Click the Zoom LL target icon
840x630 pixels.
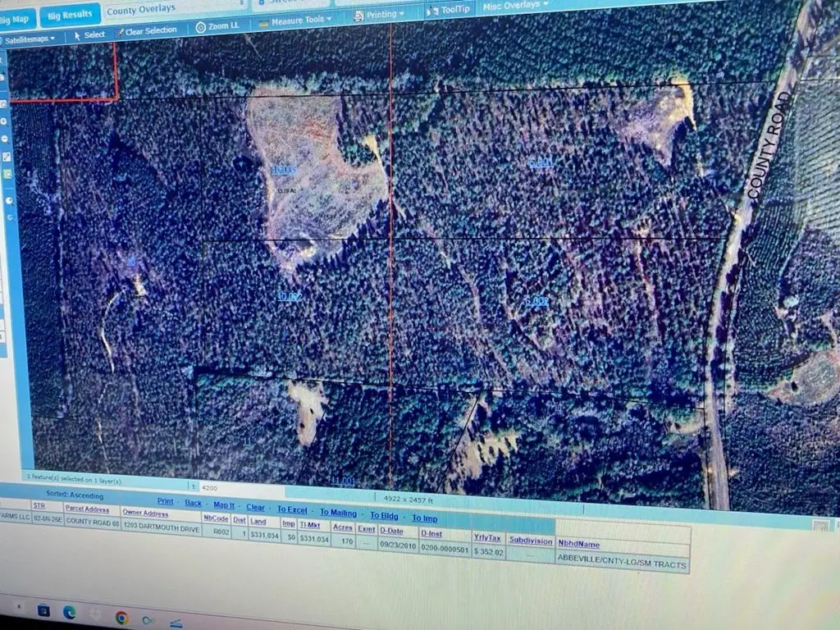[201, 27]
